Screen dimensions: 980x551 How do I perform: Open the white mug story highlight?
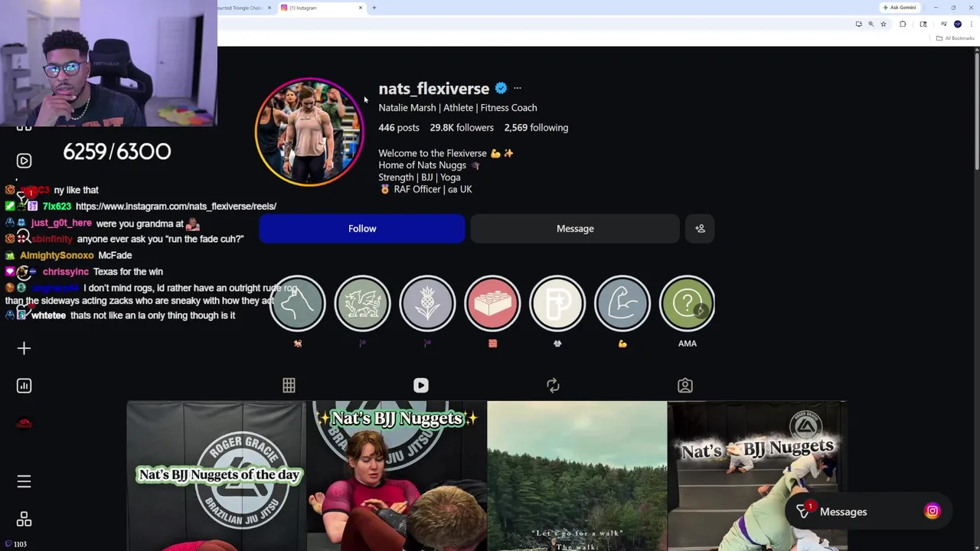[x=557, y=303]
